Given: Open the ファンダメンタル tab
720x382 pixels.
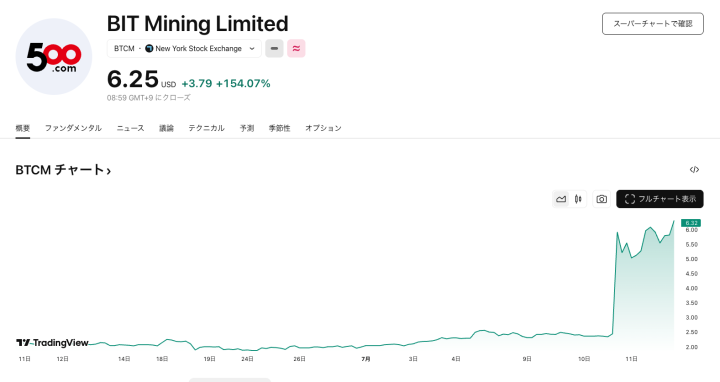Looking at the screenshot, I should (73, 128).
